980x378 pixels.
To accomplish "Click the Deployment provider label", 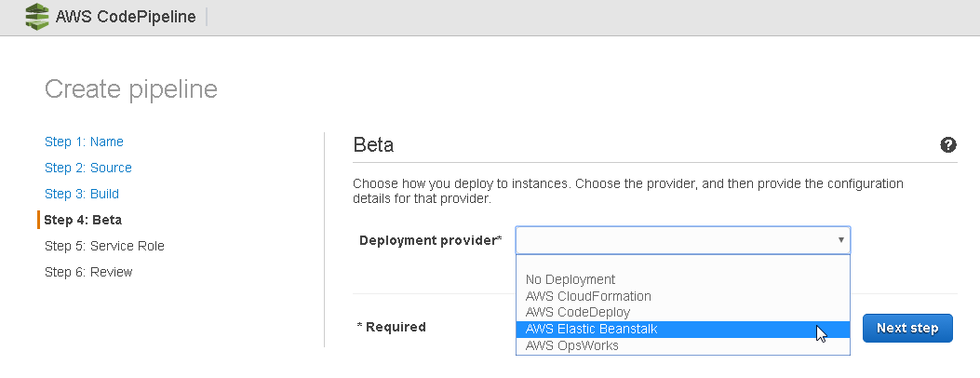I will [431, 240].
